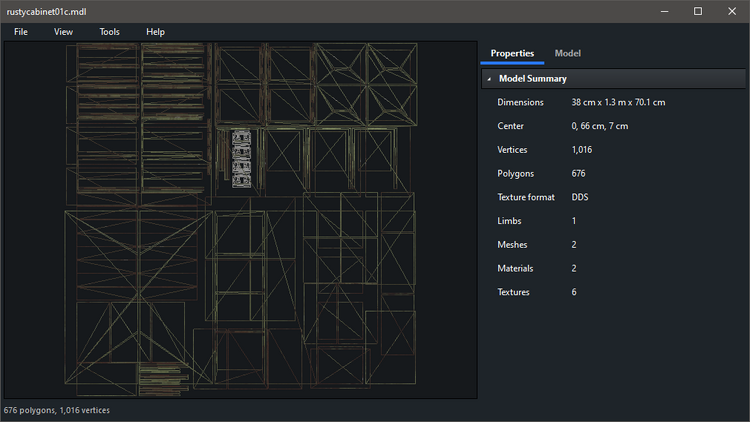Click the status bar polygon and vertex count

57,411
